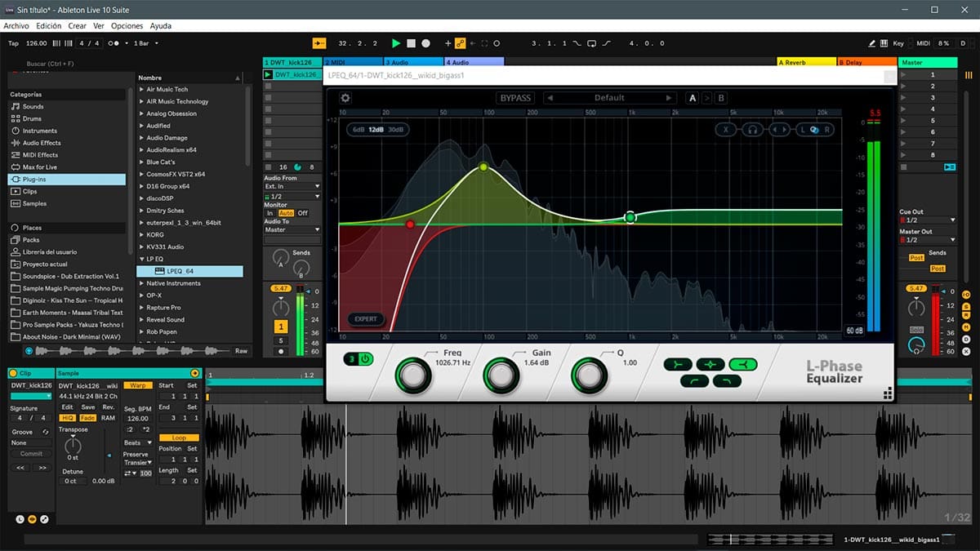The image size is (980, 551).
Task: Toggle the BYPASS button in equalizer
Action: pos(515,98)
